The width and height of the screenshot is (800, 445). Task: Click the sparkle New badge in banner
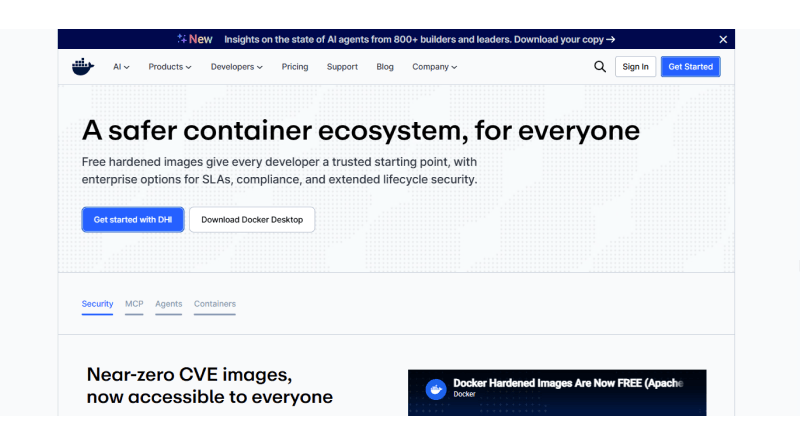coord(194,39)
